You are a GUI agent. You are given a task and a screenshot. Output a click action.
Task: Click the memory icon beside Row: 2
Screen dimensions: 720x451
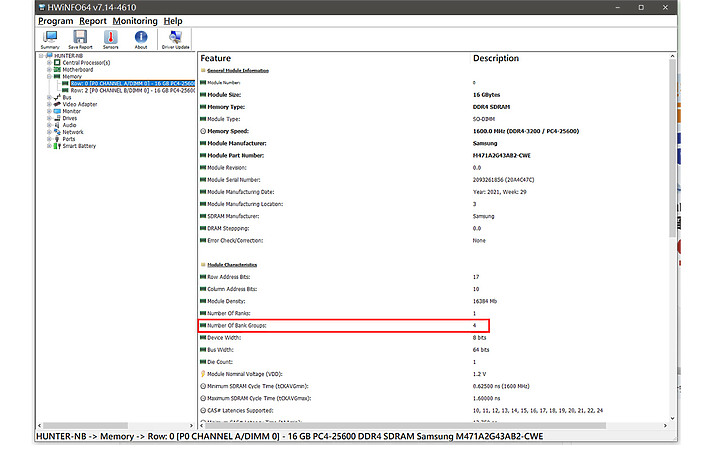65,90
